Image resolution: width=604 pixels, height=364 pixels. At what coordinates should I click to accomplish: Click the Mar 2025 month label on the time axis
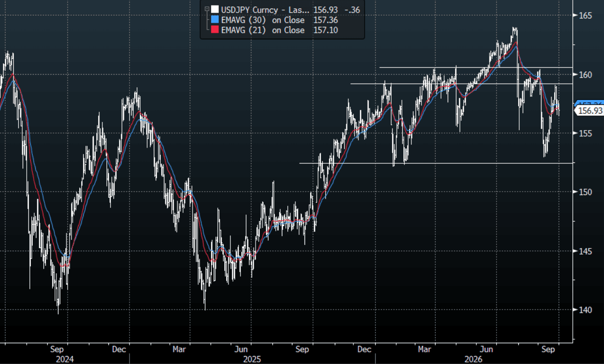pyautogui.click(x=179, y=349)
